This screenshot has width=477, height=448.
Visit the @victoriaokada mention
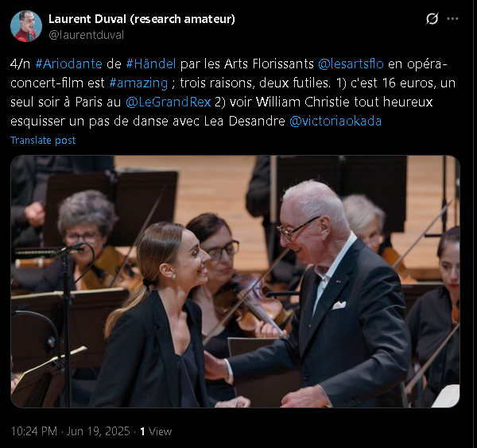pos(335,122)
